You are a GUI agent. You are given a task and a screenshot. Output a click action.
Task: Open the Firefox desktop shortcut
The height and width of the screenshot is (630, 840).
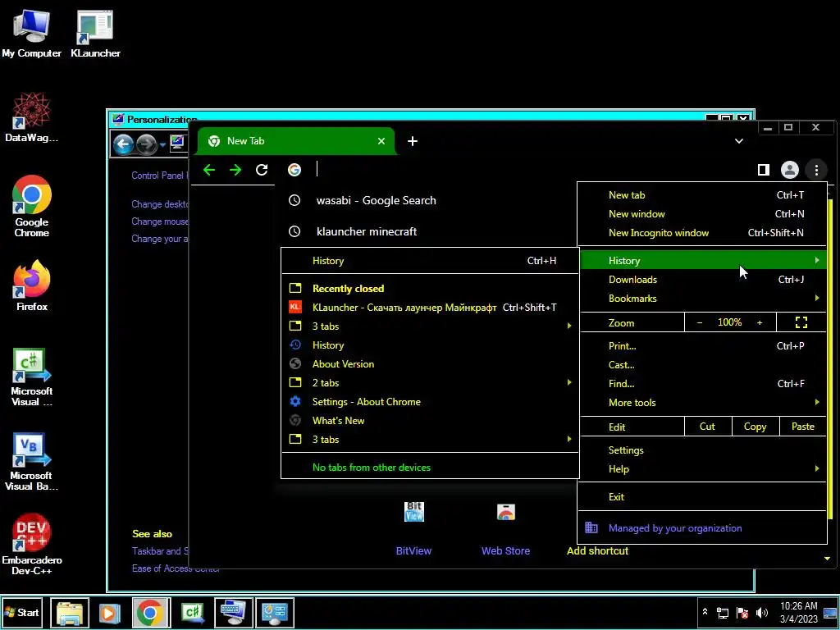click(32, 285)
